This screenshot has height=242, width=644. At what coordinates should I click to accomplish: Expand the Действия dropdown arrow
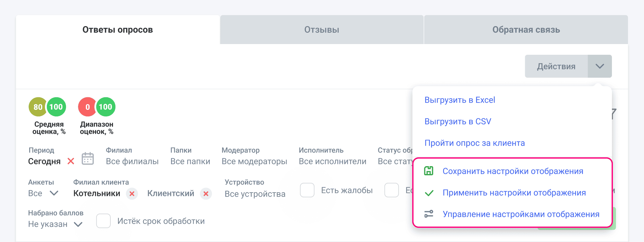point(600,66)
